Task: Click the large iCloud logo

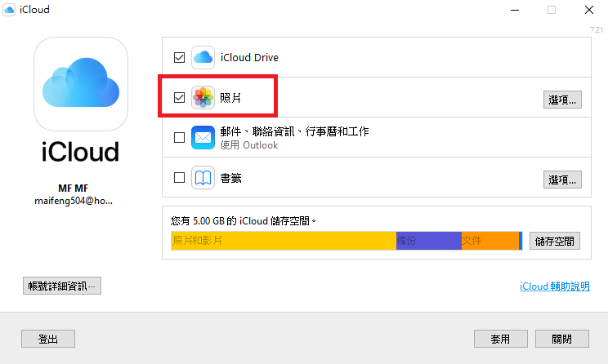Action: (81, 84)
